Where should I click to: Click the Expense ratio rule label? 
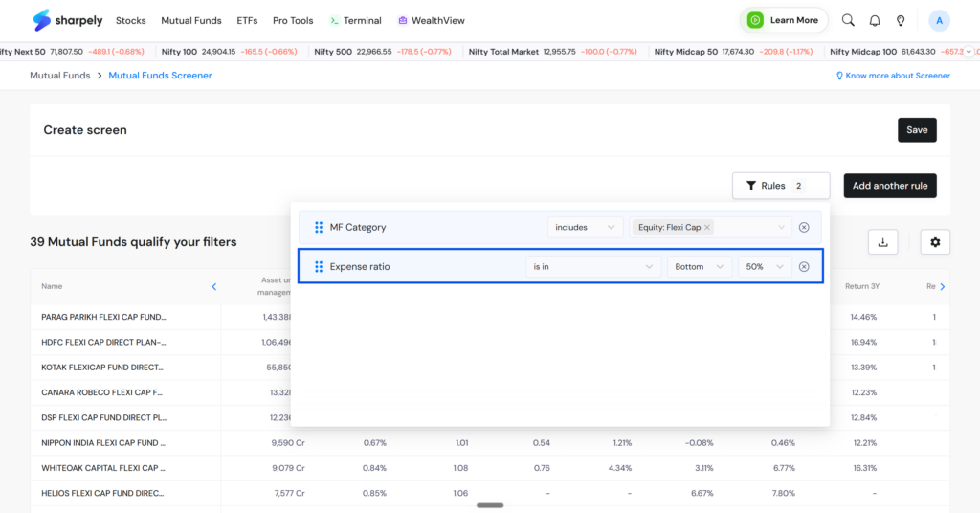[x=360, y=267]
